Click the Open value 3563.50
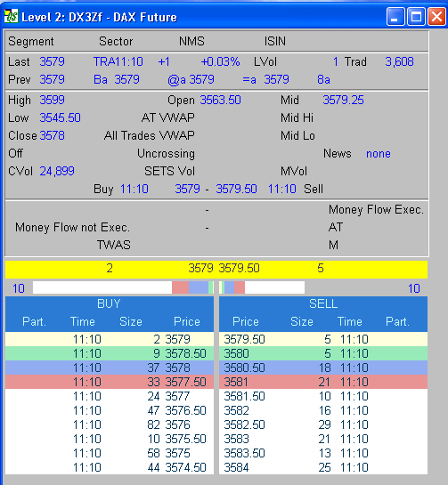448x485 pixels. tap(220, 100)
